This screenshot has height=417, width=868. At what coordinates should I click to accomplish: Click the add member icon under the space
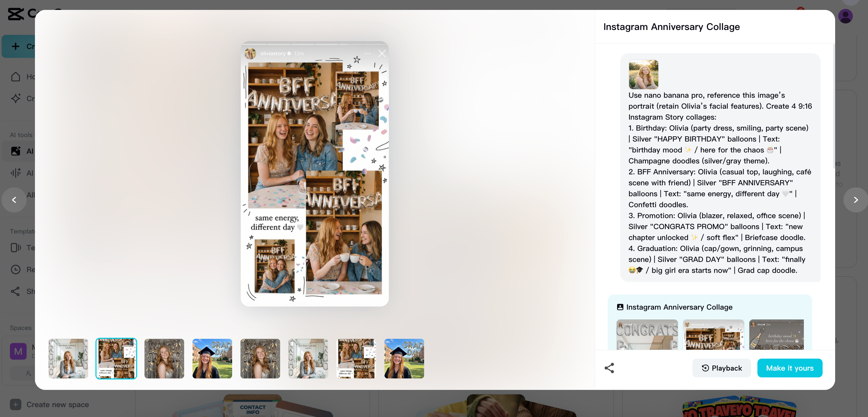coord(28,373)
